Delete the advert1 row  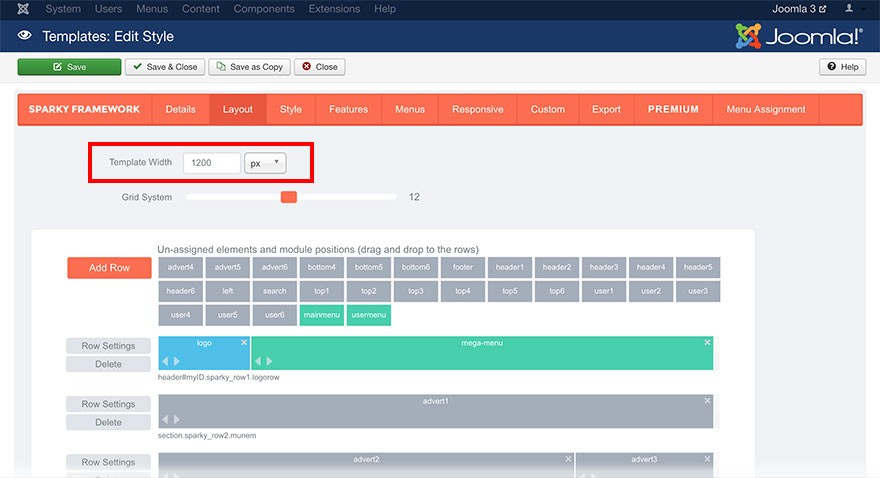pyautogui.click(x=108, y=422)
